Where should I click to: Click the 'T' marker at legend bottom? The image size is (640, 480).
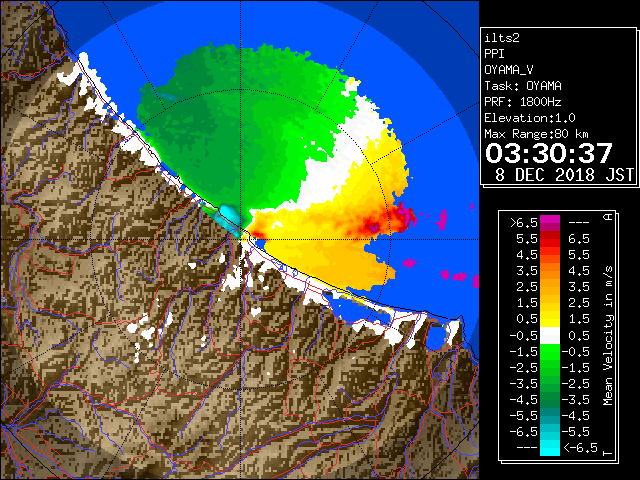coord(608,453)
